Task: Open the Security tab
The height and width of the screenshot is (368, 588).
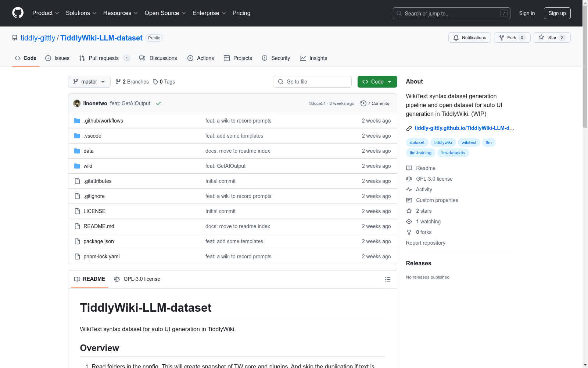Action: pyautogui.click(x=276, y=58)
